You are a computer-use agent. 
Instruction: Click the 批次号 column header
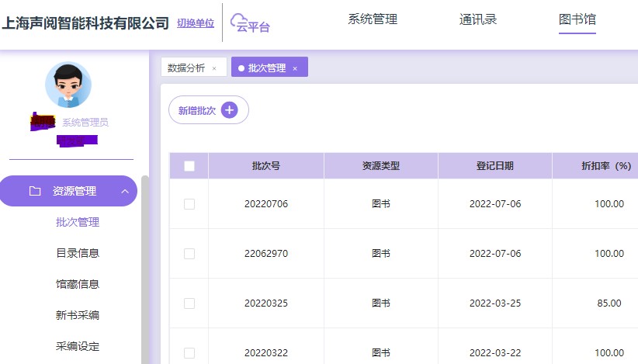coord(266,166)
